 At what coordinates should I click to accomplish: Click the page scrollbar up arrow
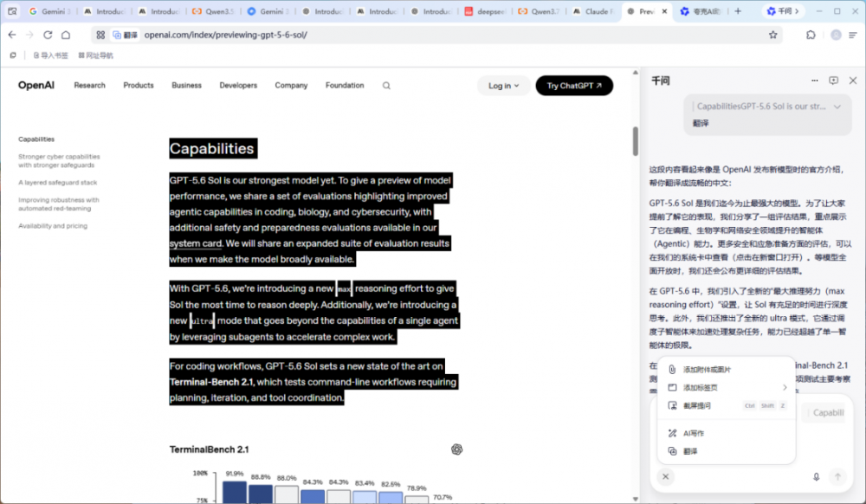[635, 73]
